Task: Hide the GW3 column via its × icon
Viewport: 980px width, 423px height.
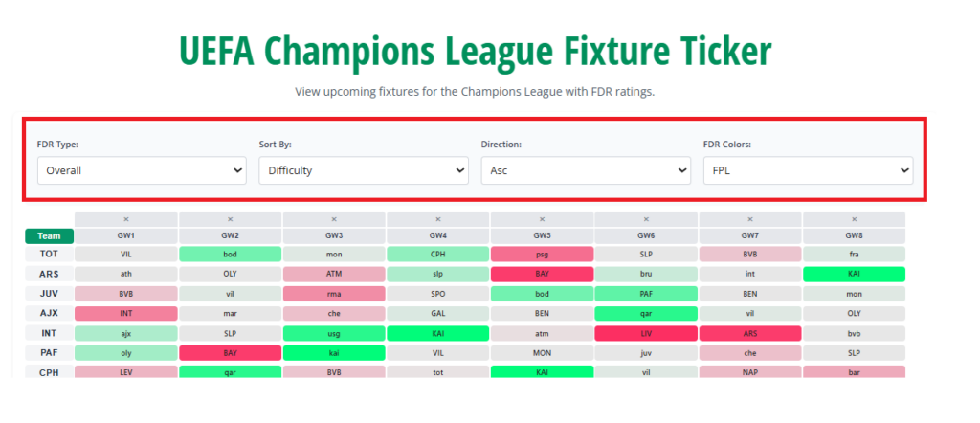Action: point(334,219)
